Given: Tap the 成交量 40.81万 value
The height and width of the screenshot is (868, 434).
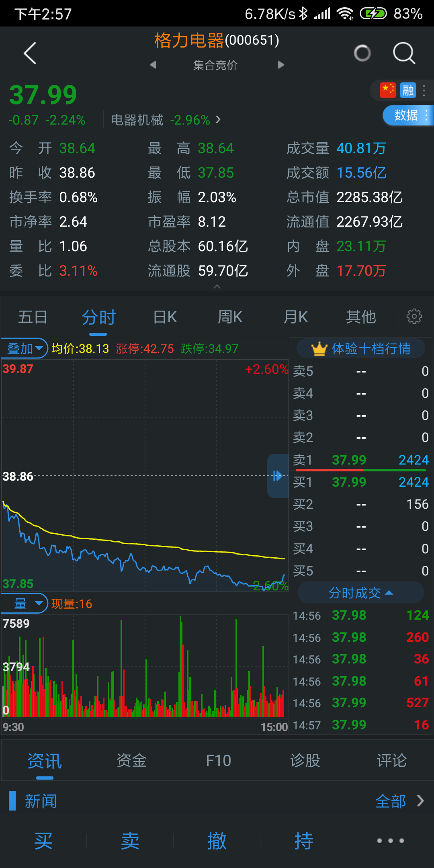Looking at the screenshot, I should [361, 148].
